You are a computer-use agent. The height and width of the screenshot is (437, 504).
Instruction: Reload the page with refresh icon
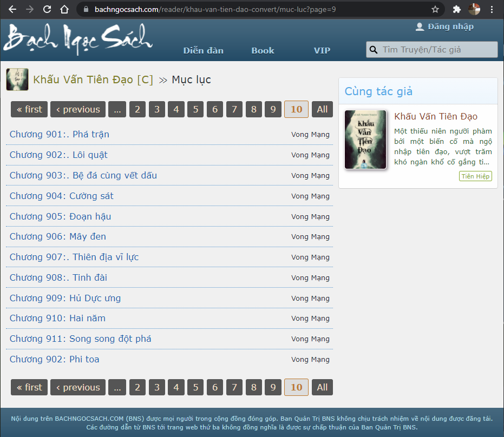(47, 9)
